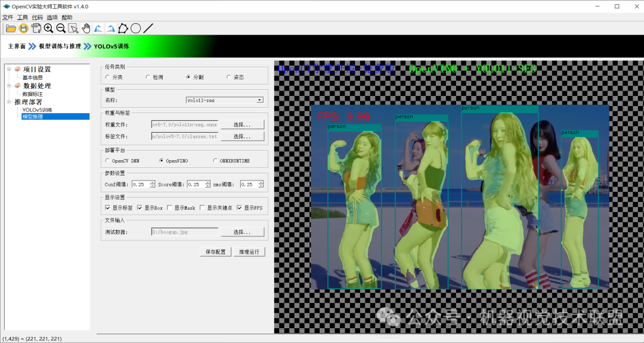644x343 pixels.
Task: Click the 选择 button for 测试数据
Action: [x=242, y=232]
